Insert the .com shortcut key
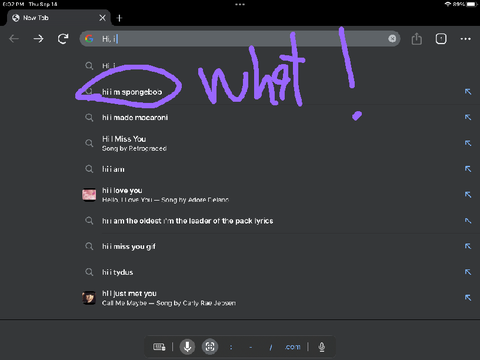This screenshot has width=480, height=360. pos(293,347)
